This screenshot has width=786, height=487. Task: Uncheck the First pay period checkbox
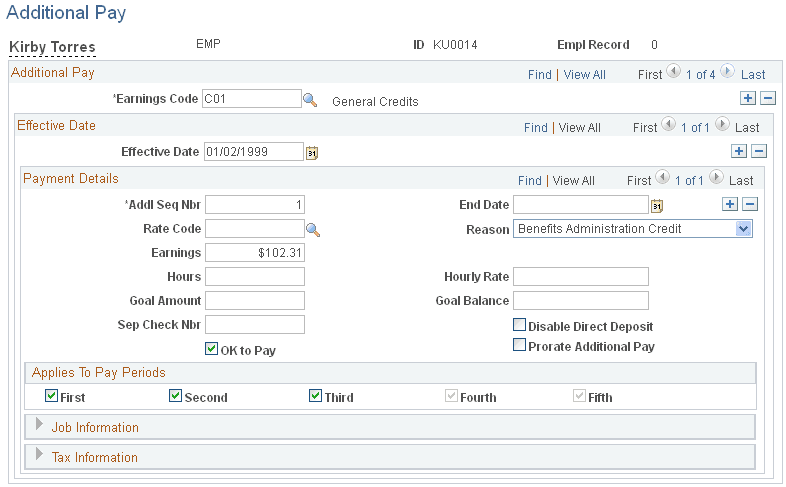(x=51, y=395)
